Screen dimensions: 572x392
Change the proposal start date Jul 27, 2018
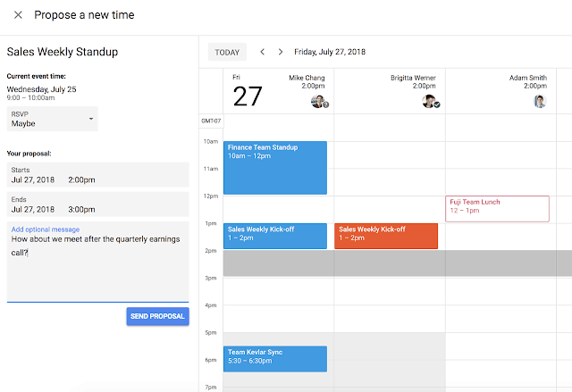[x=33, y=180]
